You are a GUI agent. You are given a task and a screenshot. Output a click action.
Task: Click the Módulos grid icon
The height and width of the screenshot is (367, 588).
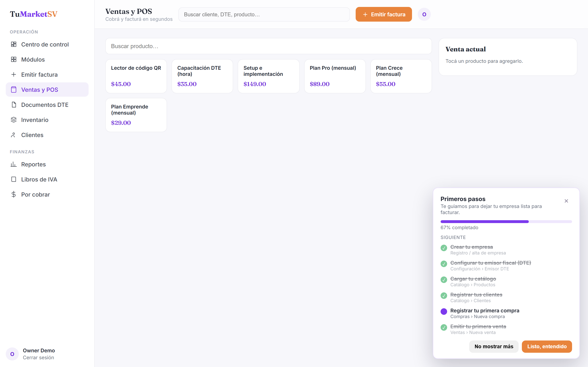14,60
